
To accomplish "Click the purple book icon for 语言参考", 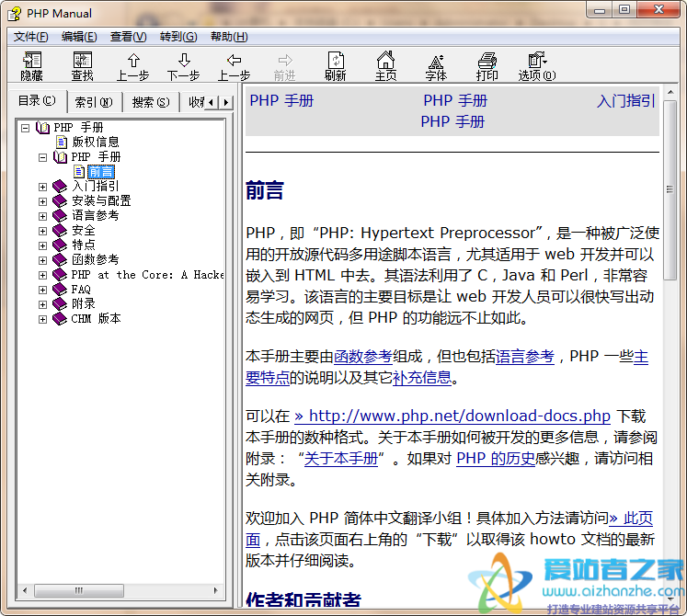I will coord(60,215).
